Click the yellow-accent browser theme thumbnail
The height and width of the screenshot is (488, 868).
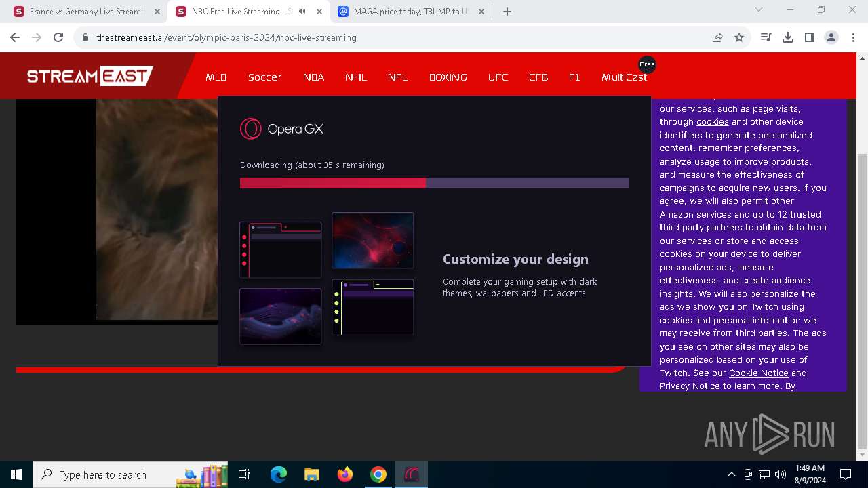[373, 307]
